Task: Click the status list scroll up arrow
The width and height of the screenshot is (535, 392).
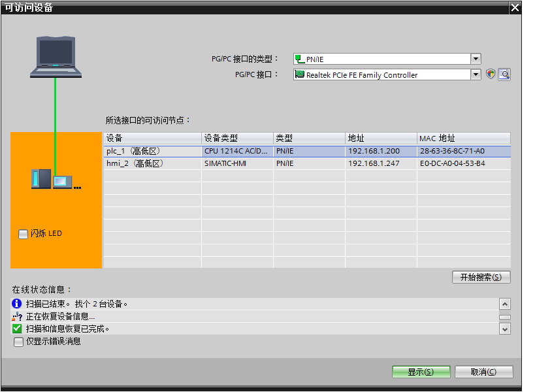Action: (505, 304)
